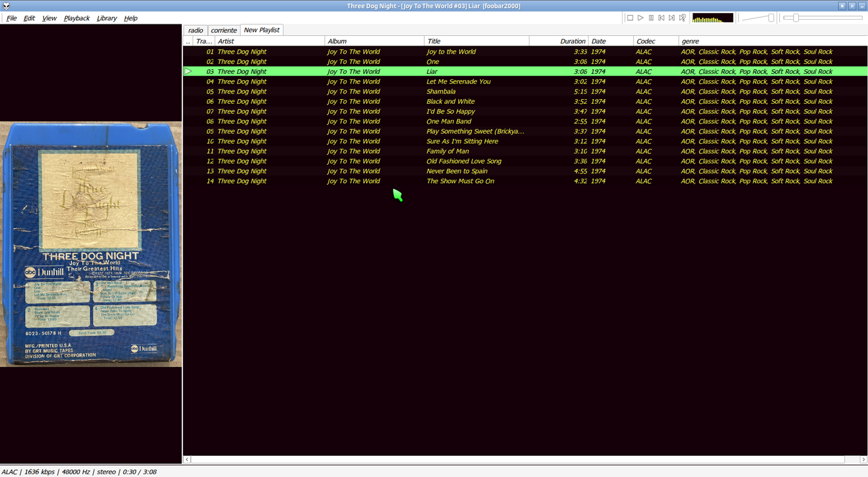Click the seek bar slider

click(823, 18)
